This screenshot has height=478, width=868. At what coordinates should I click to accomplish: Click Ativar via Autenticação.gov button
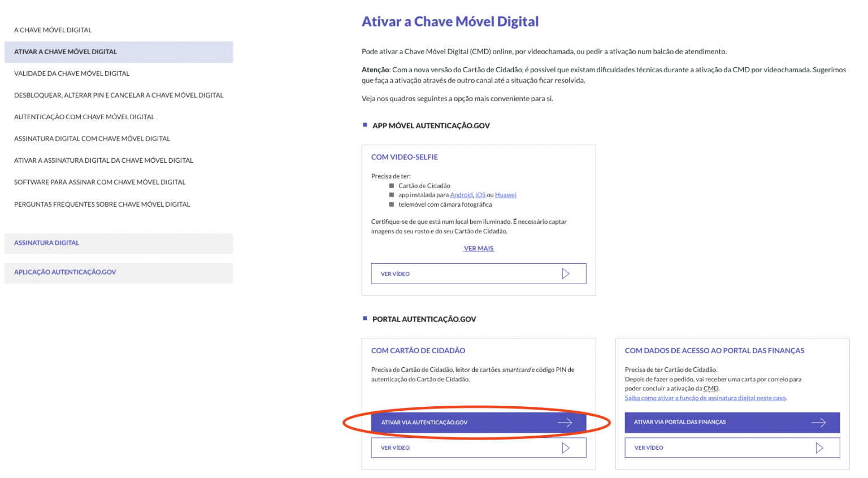(479, 423)
